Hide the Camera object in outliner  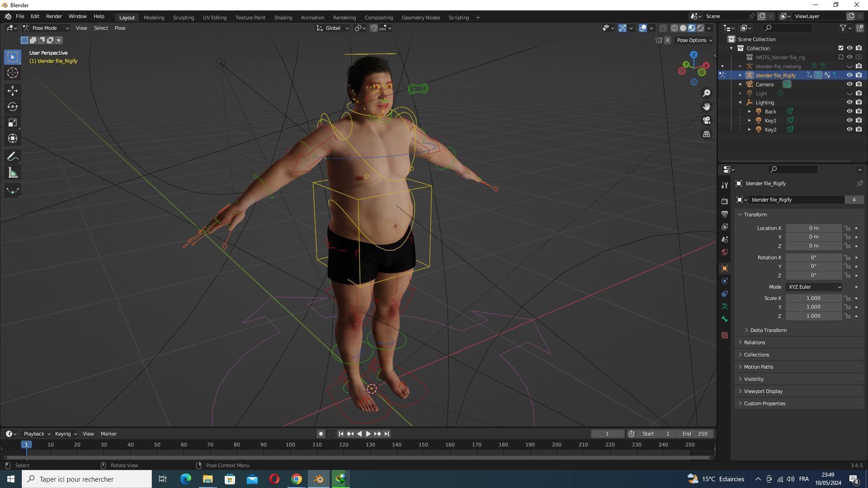[849, 84]
